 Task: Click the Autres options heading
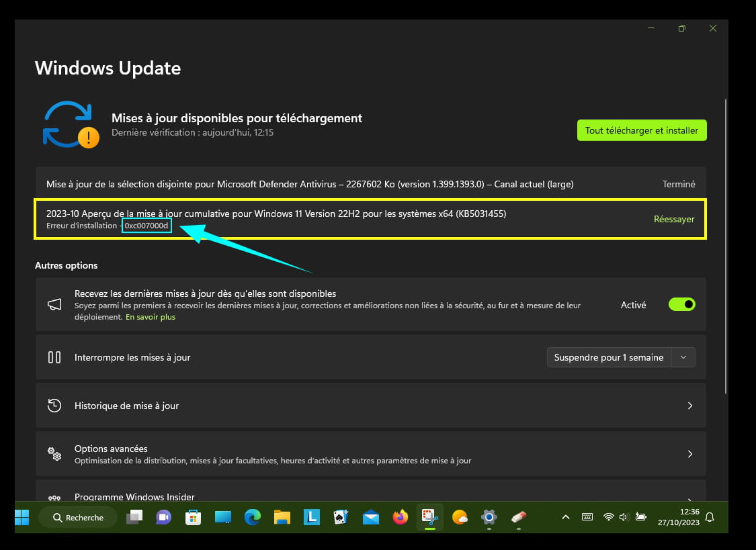(x=66, y=265)
